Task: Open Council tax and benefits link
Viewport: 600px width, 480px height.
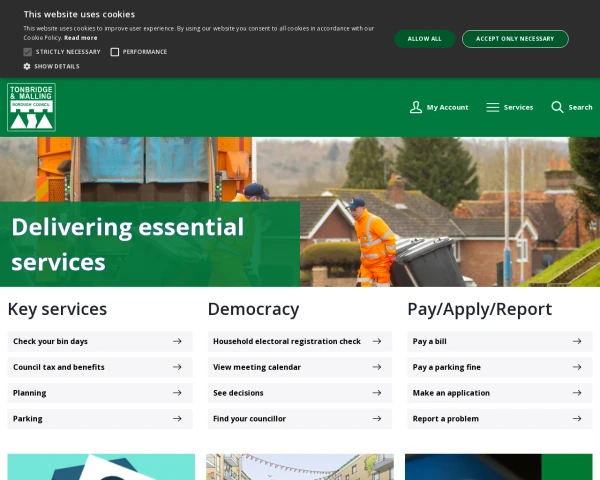Action: tap(59, 367)
